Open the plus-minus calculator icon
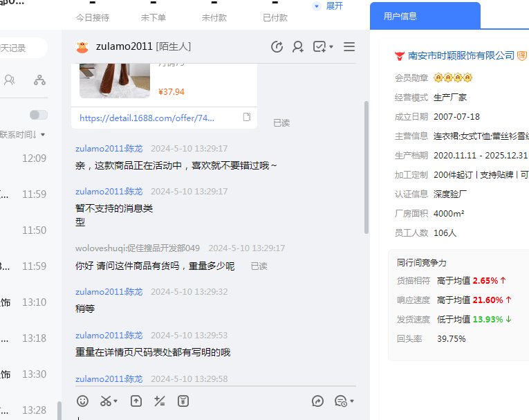The height and width of the screenshot is (420, 529). 160,401
